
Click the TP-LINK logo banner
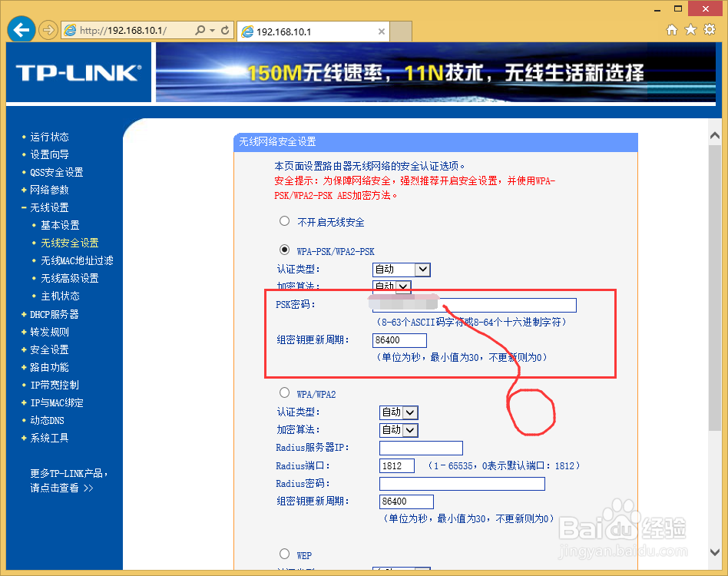(x=78, y=72)
